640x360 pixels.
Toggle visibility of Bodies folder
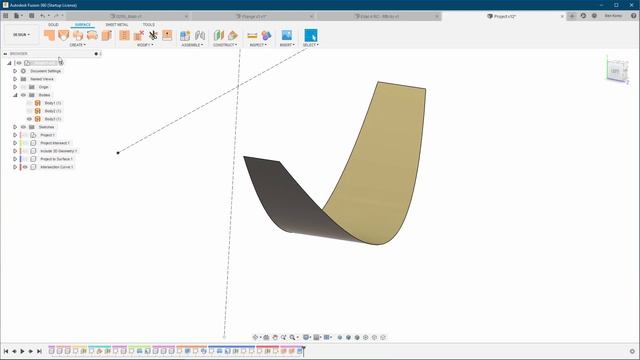click(x=23, y=95)
